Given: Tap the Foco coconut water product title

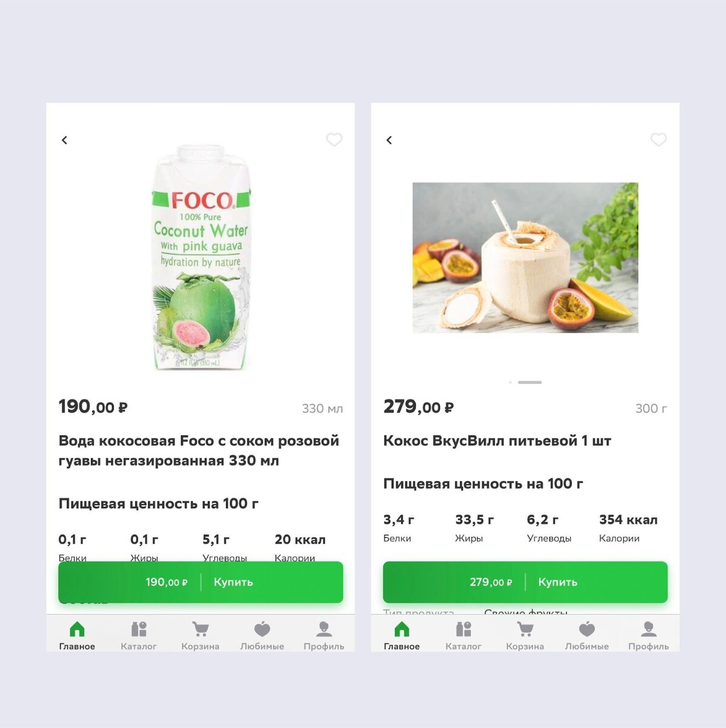Looking at the screenshot, I should pos(199,450).
